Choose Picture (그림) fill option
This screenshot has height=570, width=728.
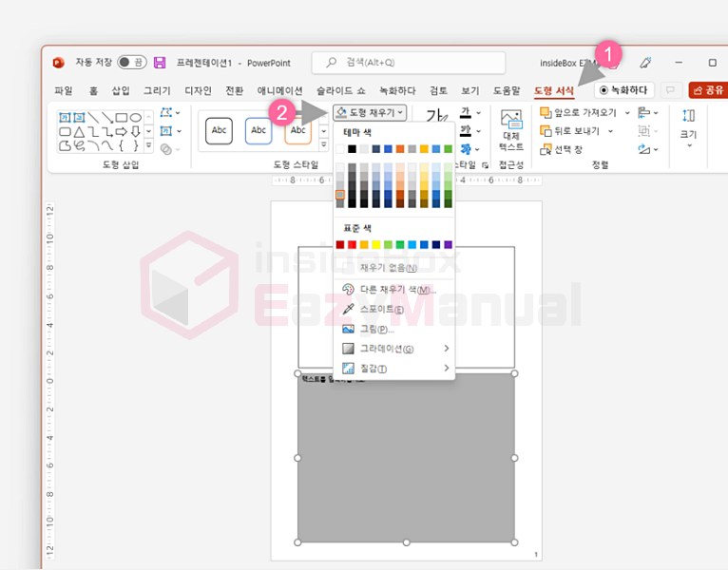tap(395, 329)
